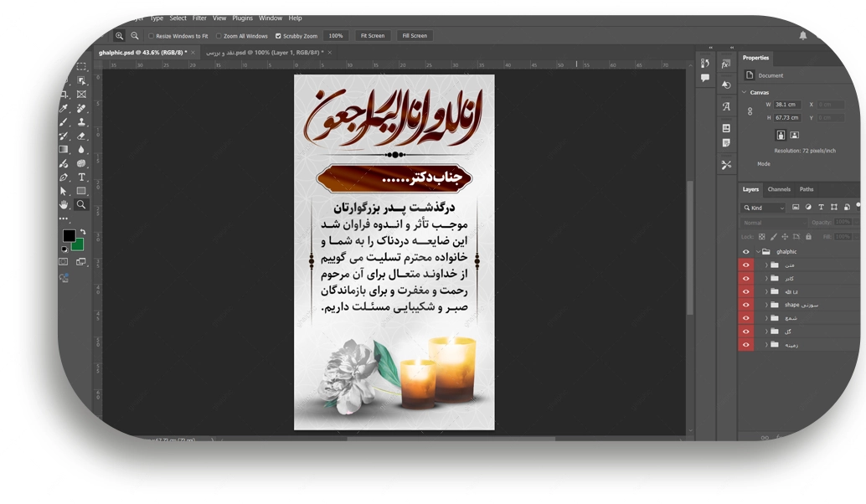Select the Gradient tool
Viewport: 866px width, 504px height.
pos(64,150)
